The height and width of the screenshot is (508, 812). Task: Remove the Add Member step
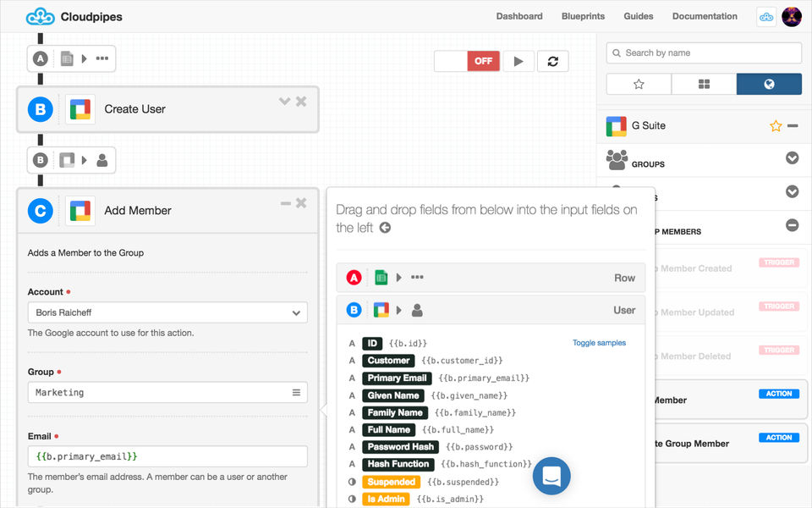coord(301,203)
